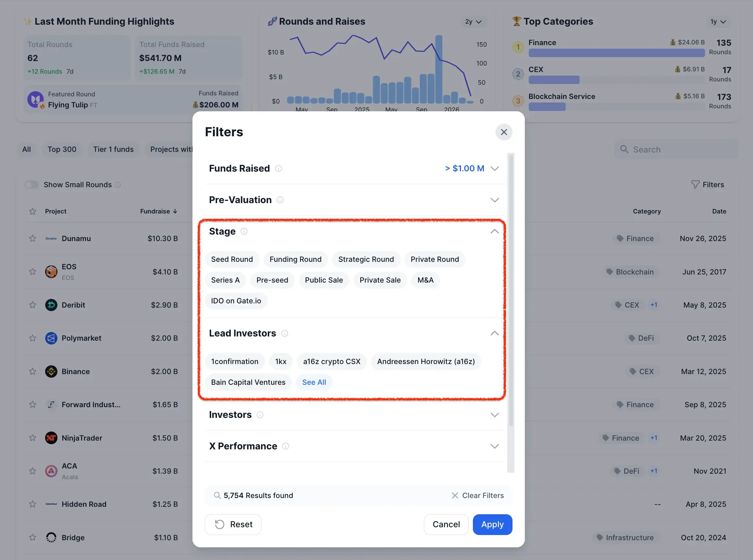Toggle the Show Small Rounds switch
The height and width of the screenshot is (560, 753).
31,185
